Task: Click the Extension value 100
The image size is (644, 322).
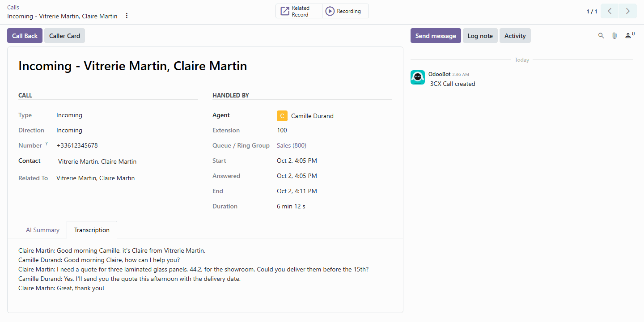Action: coord(282,130)
